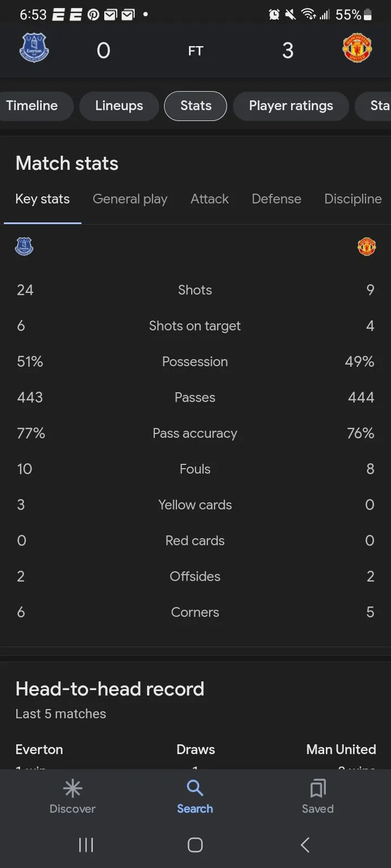Tap the Manchester United crest in header
This screenshot has height=868, width=391.
point(357,48)
